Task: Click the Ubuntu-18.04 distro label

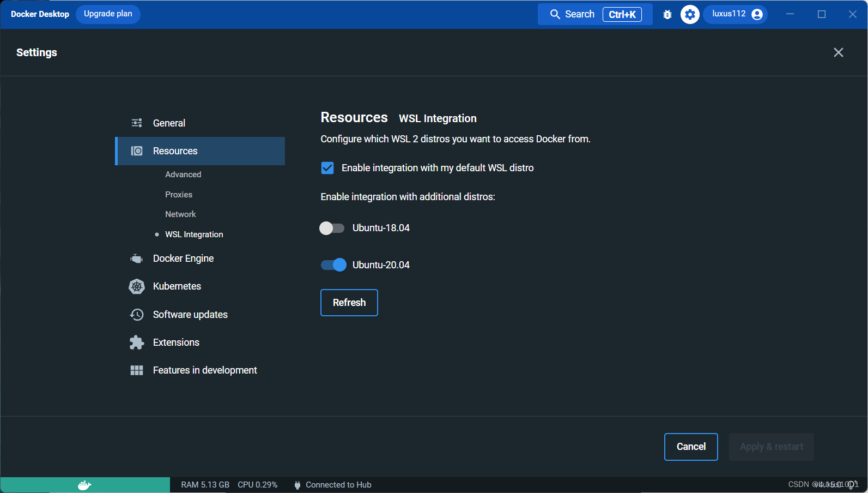Action: pos(381,228)
